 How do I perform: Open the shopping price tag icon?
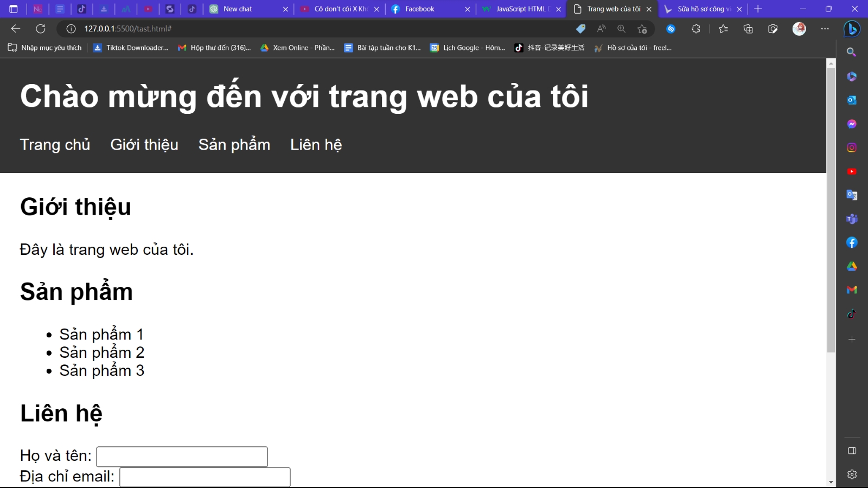click(580, 29)
